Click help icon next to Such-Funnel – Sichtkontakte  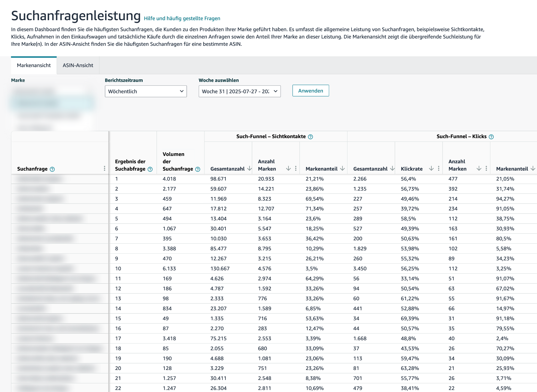click(310, 137)
